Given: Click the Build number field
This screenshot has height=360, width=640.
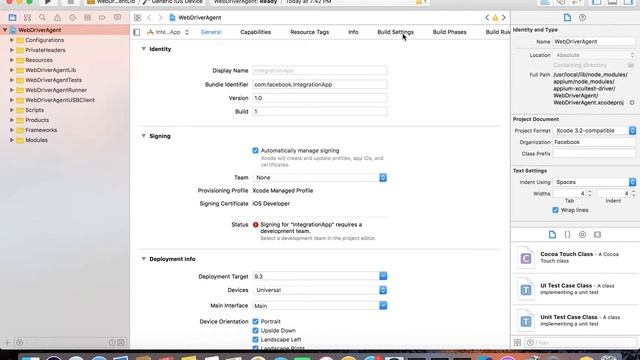Looking at the screenshot, I should 320,111.
